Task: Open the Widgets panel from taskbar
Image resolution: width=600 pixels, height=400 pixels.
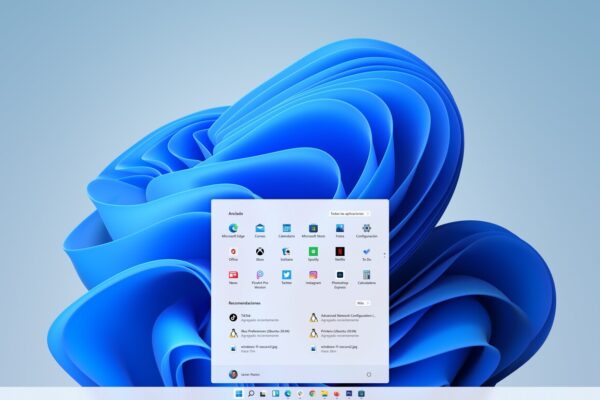Action: [275, 393]
